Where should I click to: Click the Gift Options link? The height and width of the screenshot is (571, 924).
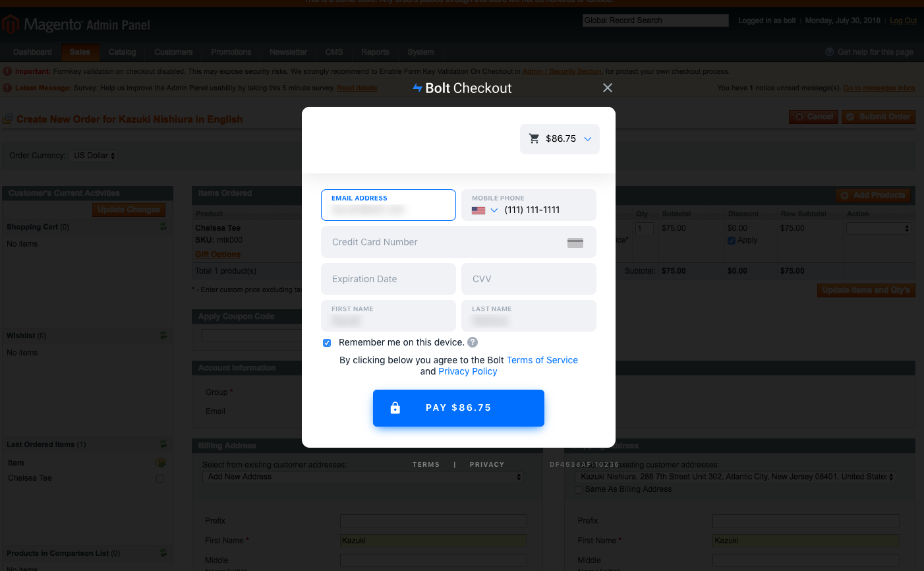click(217, 255)
